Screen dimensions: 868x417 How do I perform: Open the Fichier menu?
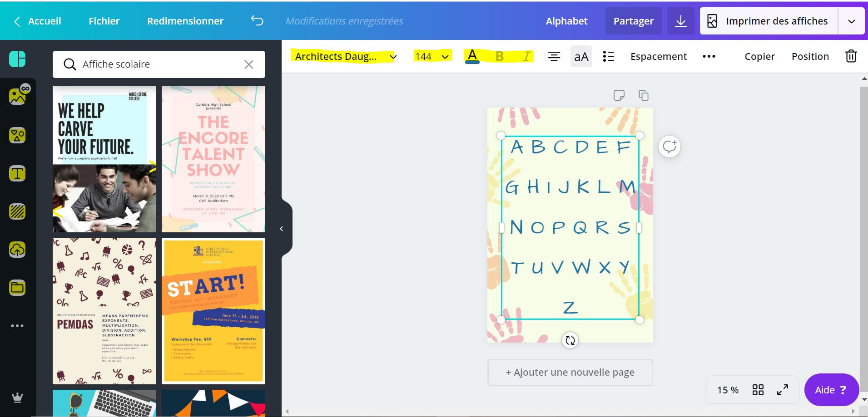point(104,21)
